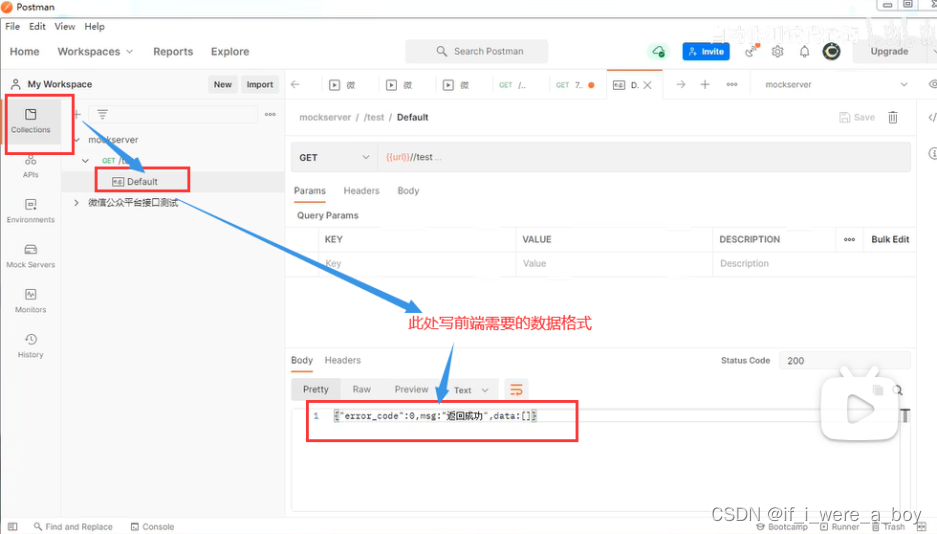Open the Edit menu
937x534 pixels.
click(x=37, y=26)
